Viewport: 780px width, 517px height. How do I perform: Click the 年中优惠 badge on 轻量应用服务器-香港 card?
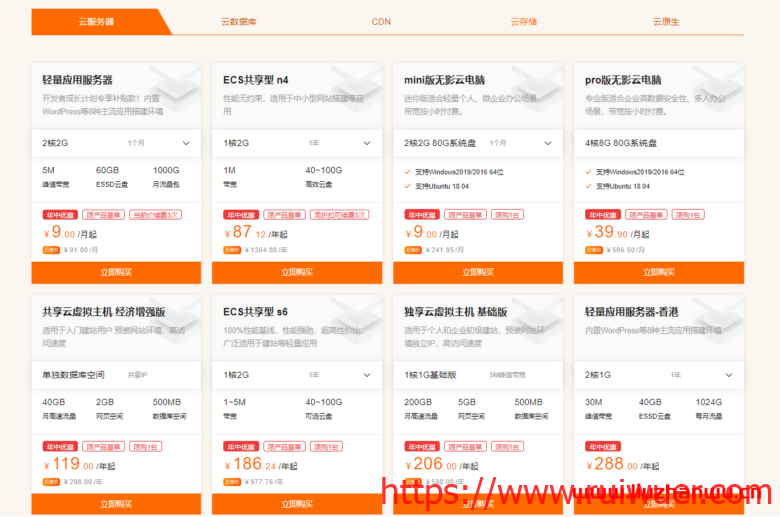602,447
